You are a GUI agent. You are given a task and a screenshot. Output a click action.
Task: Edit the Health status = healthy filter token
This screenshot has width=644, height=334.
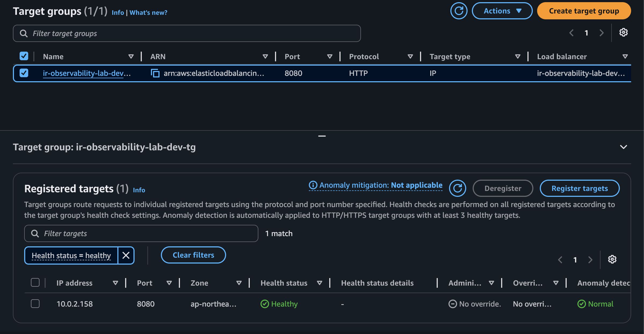[71, 255]
